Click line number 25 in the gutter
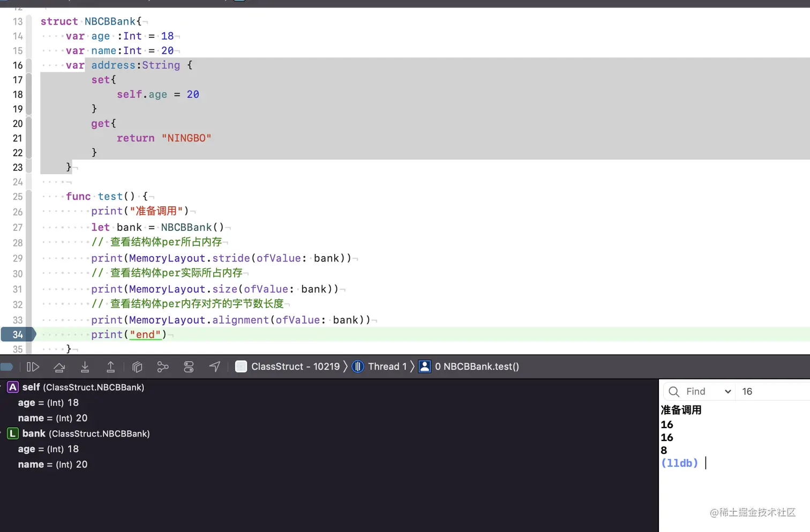 18,197
